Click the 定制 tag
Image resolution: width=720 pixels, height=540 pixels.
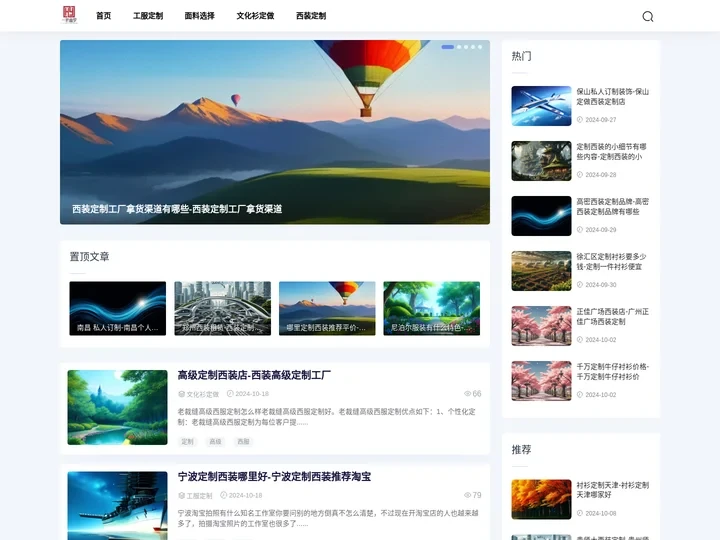pyautogui.click(x=187, y=441)
